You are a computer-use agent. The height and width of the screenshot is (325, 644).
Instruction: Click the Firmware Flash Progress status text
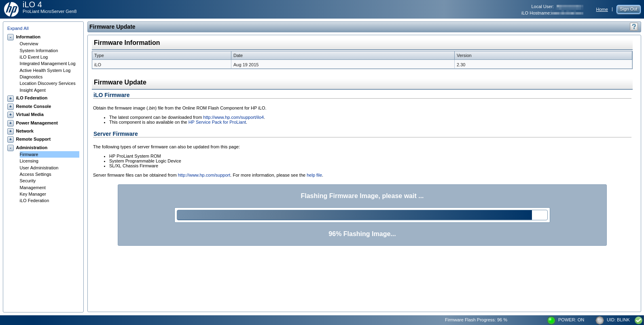pyautogui.click(x=476, y=320)
